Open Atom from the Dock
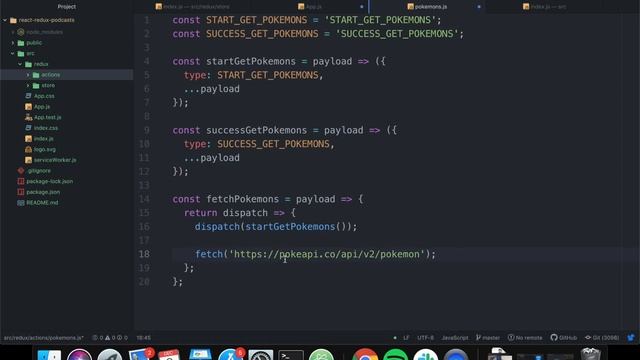 click(321, 354)
